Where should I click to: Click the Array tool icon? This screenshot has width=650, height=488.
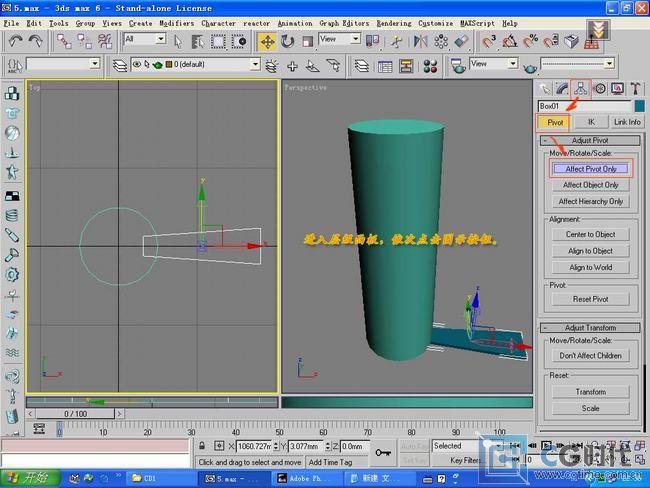441,41
